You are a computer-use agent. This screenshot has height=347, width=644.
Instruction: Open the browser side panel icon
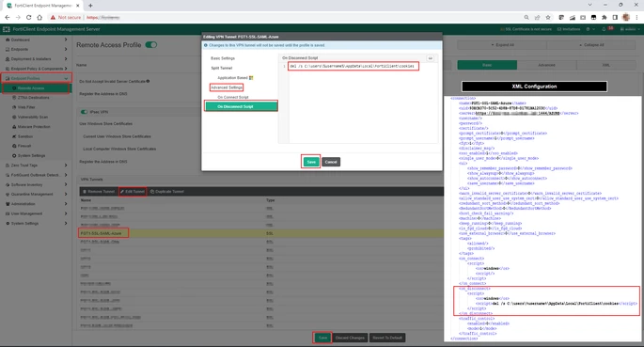615,17
